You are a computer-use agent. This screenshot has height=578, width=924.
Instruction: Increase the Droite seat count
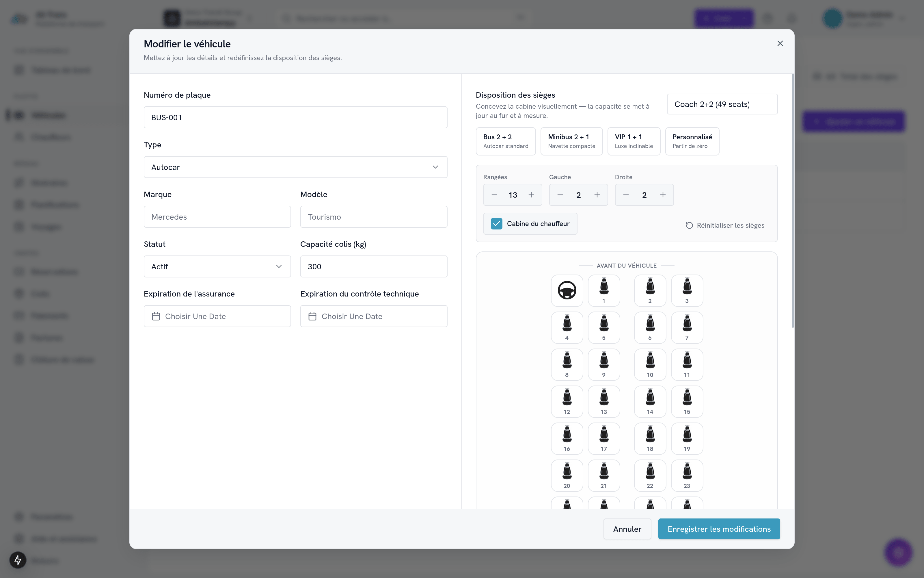click(x=663, y=195)
